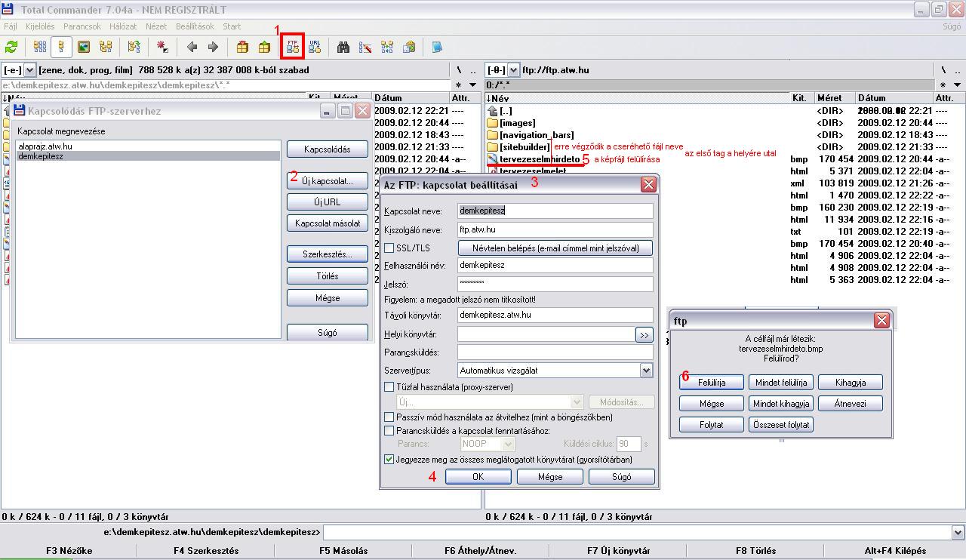The width and height of the screenshot is (966, 560).
Task: Click the go forward arrow icon
Action: point(213,47)
